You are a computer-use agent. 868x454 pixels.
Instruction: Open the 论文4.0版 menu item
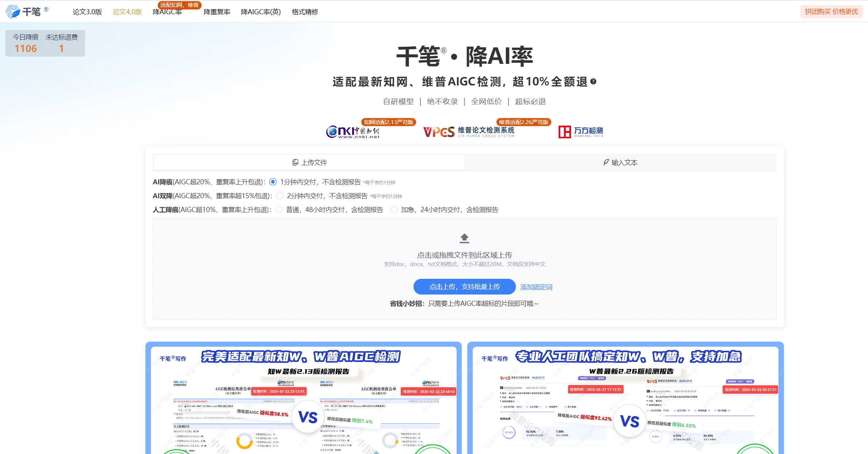pyautogui.click(x=127, y=12)
